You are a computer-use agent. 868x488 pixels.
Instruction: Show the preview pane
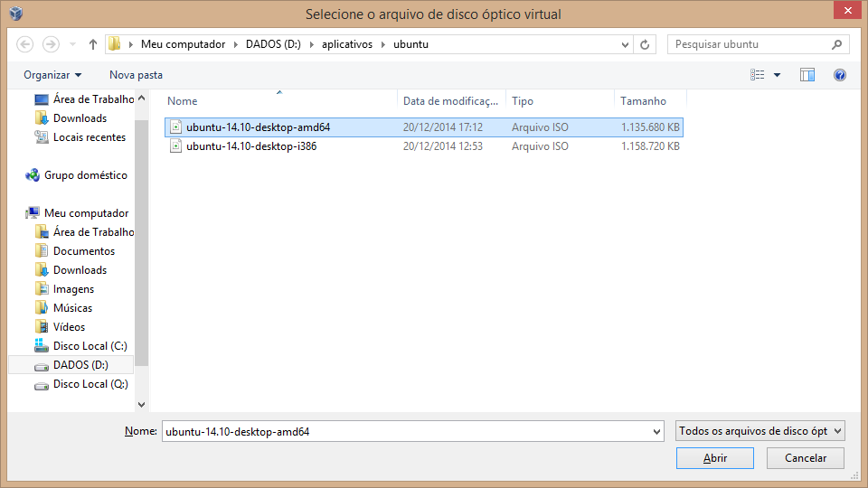[x=807, y=75]
